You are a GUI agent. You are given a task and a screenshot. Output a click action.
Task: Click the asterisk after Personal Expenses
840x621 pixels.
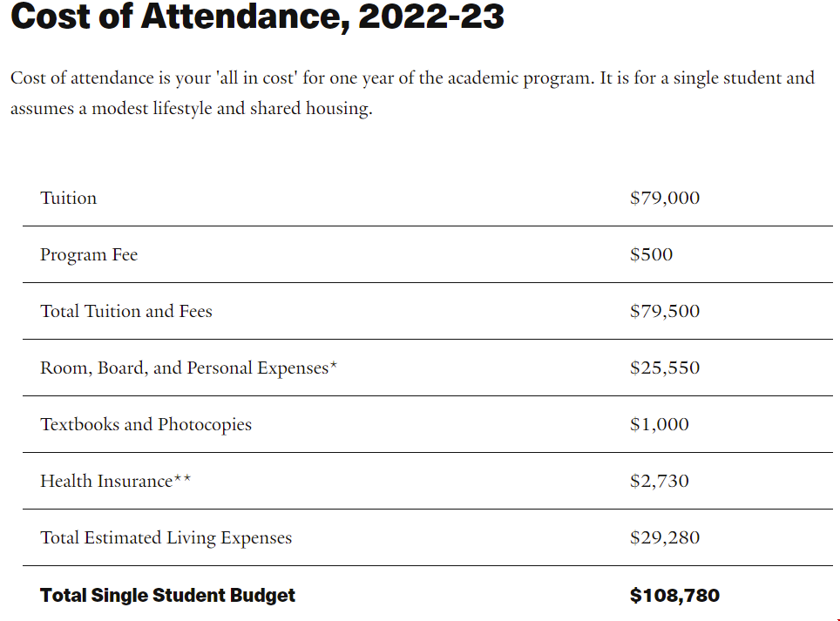click(333, 365)
